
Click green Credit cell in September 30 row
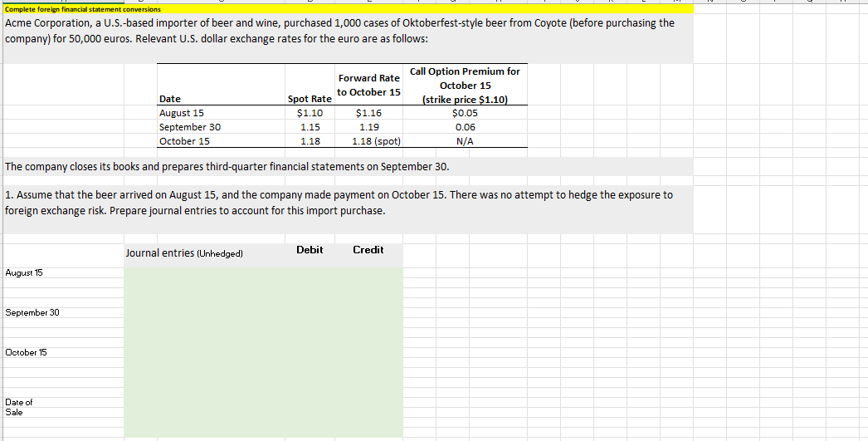click(x=368, y=312)
